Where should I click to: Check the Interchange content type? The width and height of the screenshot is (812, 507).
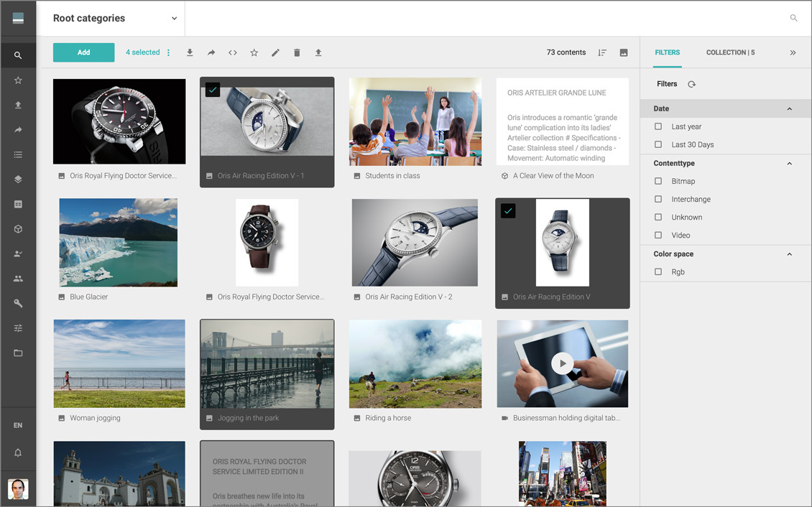(658, 199)
